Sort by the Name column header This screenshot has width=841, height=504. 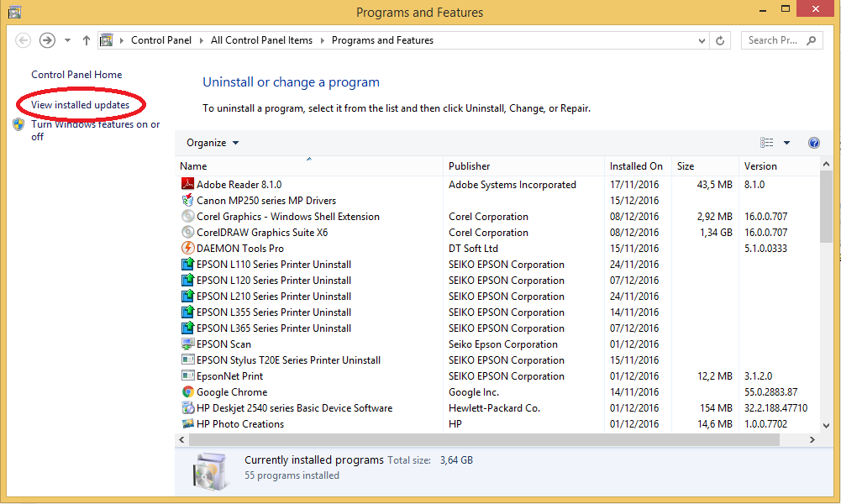[x=309, y=166]
